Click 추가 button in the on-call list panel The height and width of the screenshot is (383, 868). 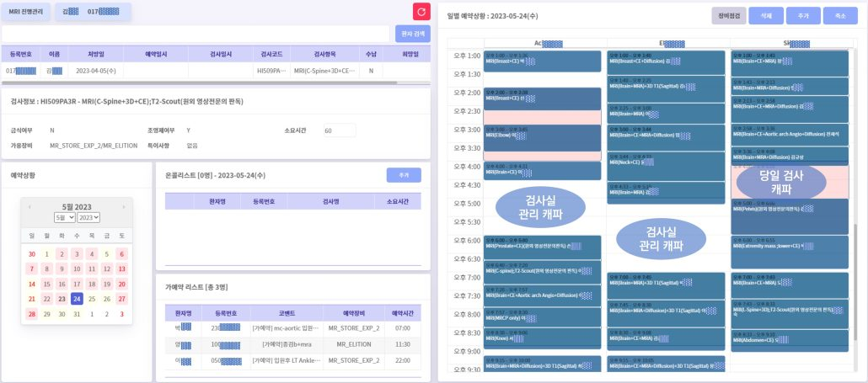(404, 175)
